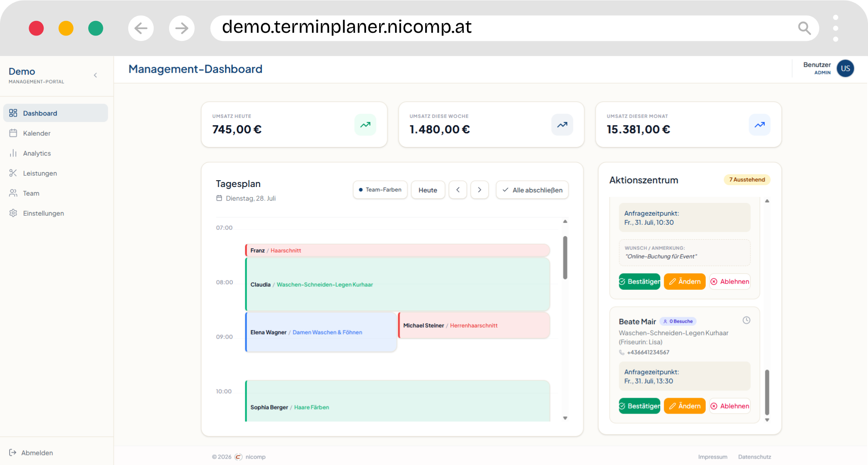
Task: Confirm the 10:30 request with Bestätigen
Action: coord(639,282)
